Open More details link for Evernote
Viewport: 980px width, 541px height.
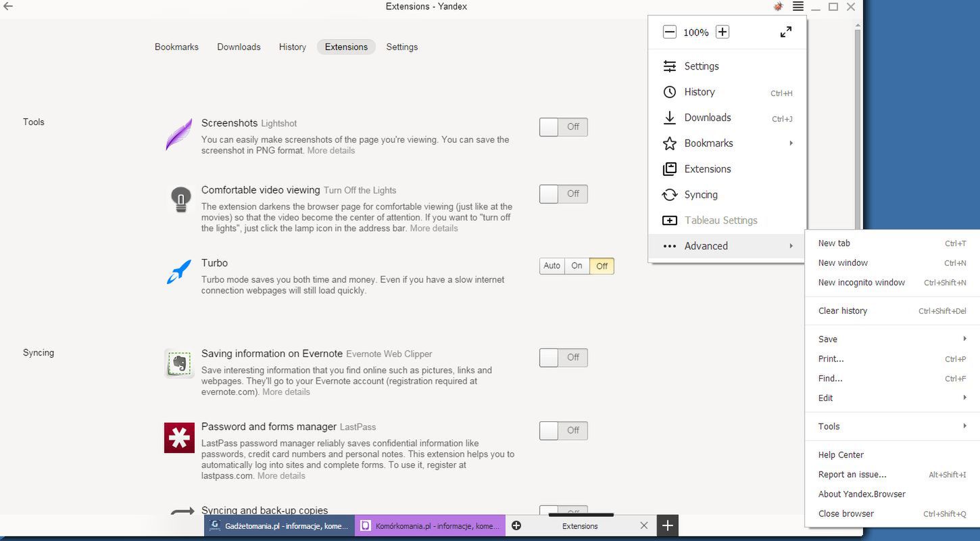286,392
